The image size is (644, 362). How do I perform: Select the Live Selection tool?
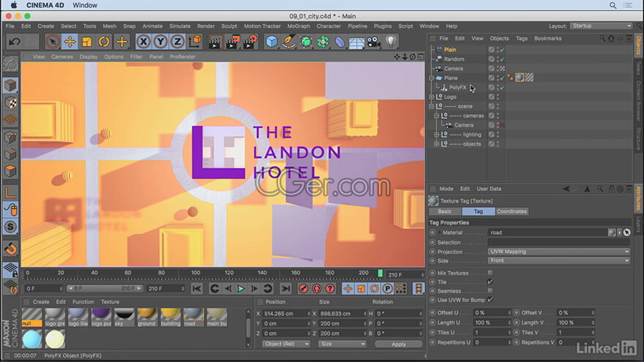pos(53,42)
